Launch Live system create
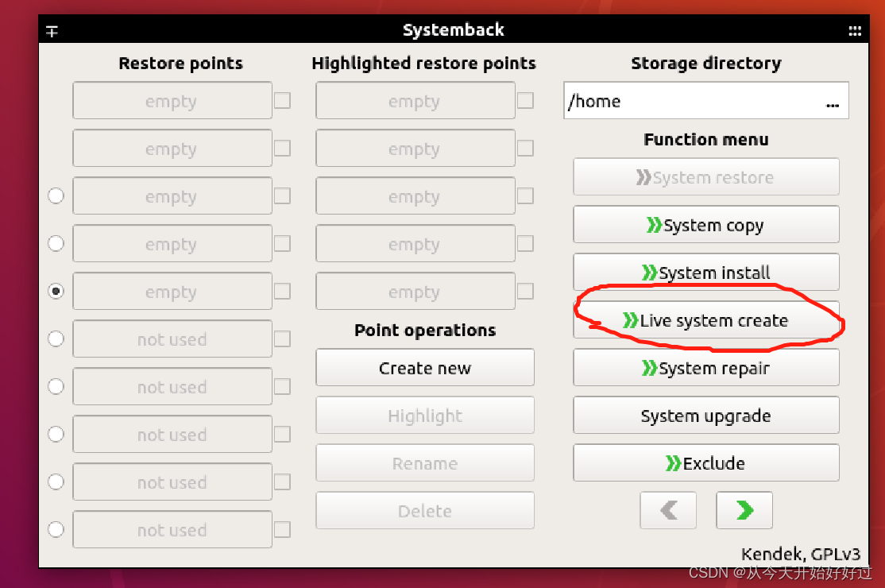 tap(706, 320)
